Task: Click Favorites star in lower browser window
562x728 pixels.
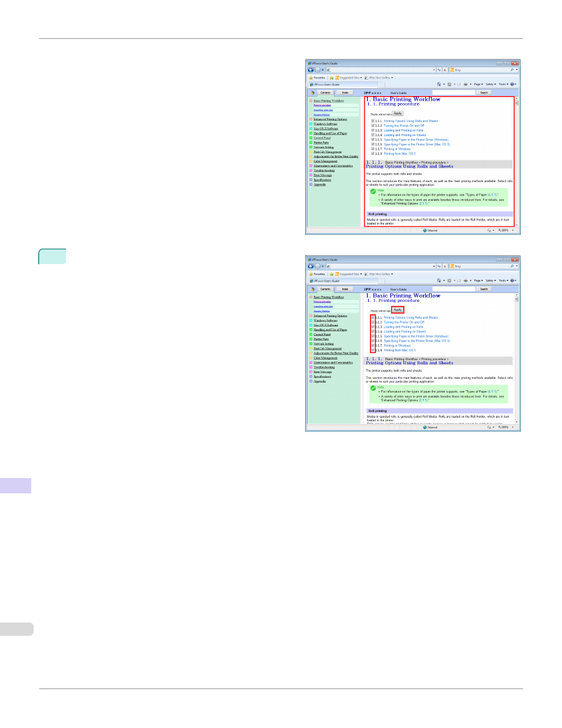Action: pyautogui.click(x=311, y=274)
